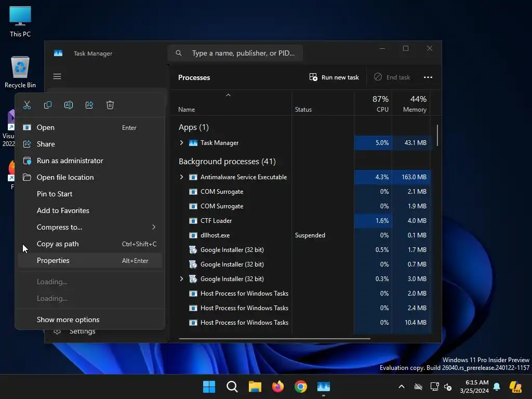The width and height of the screenshot is (532, 399).
Task: Choose Open file location
Action: coord(90,178)
